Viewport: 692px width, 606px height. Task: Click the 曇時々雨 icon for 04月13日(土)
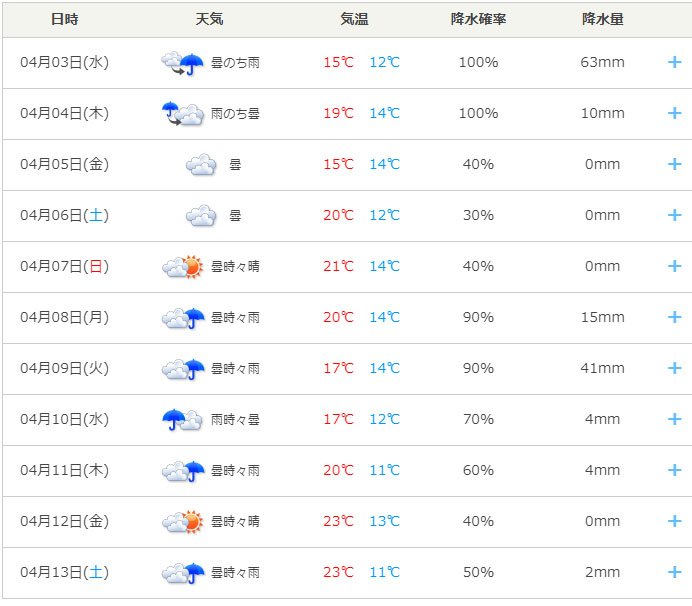[x=183, y=573]
